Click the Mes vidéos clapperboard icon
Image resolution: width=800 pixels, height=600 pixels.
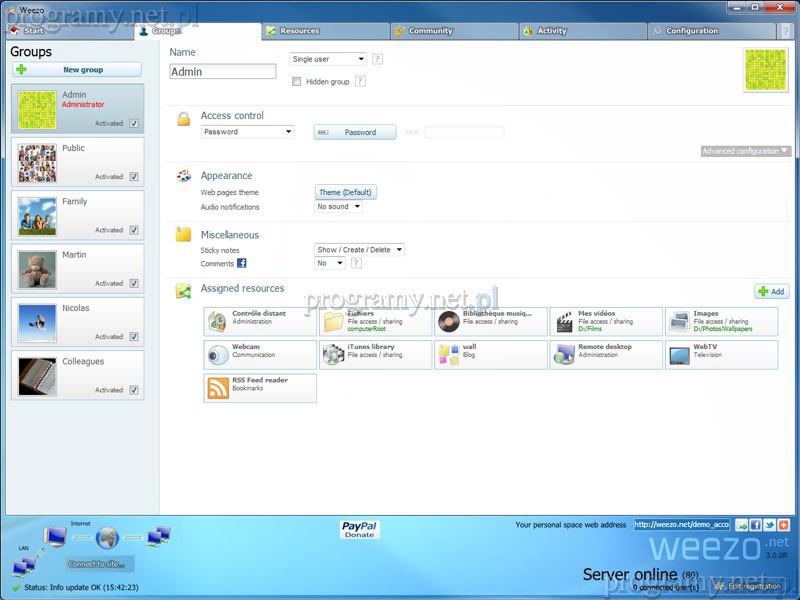(x=564, y=322)
